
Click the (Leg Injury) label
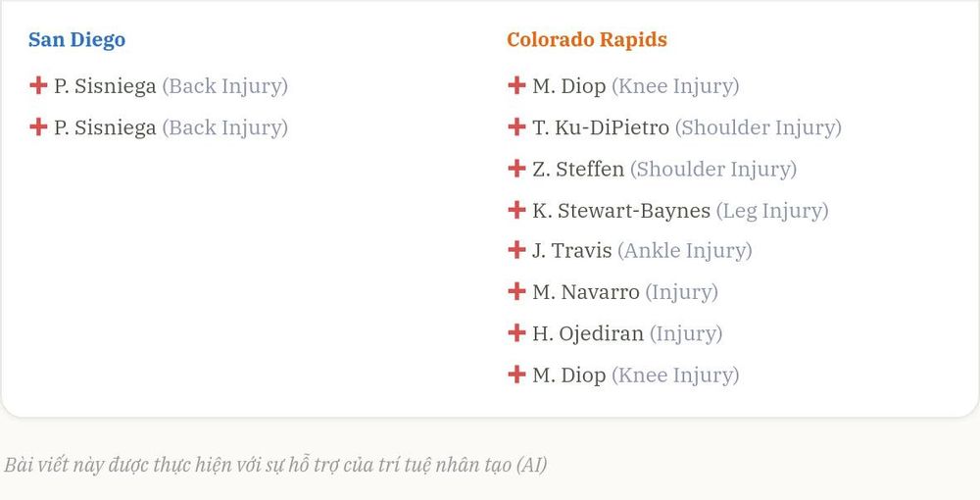(x=772, y=211)
